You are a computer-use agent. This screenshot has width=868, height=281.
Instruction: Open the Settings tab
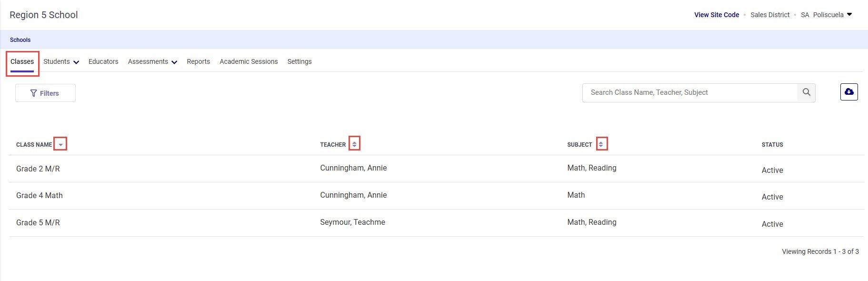pos(299,62)
